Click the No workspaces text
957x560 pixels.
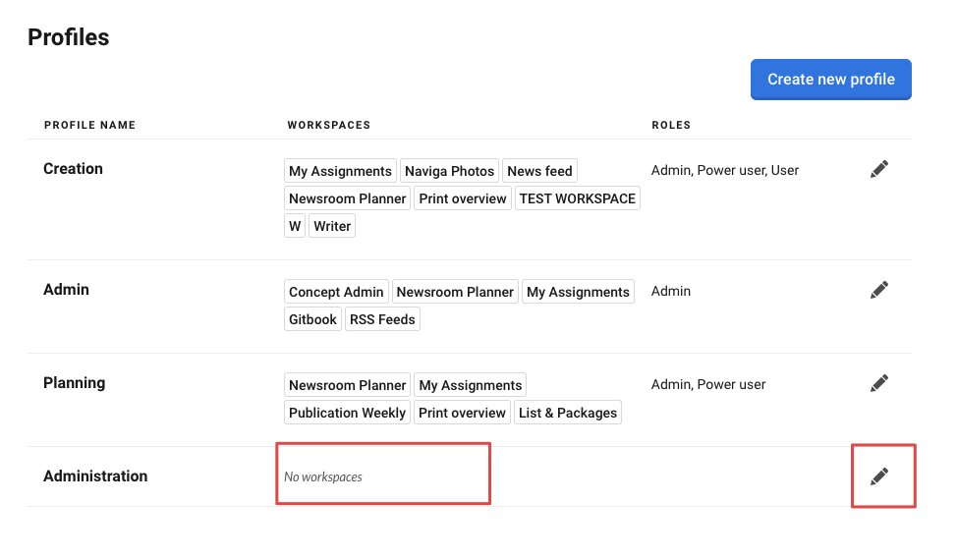tap(323, 477)
